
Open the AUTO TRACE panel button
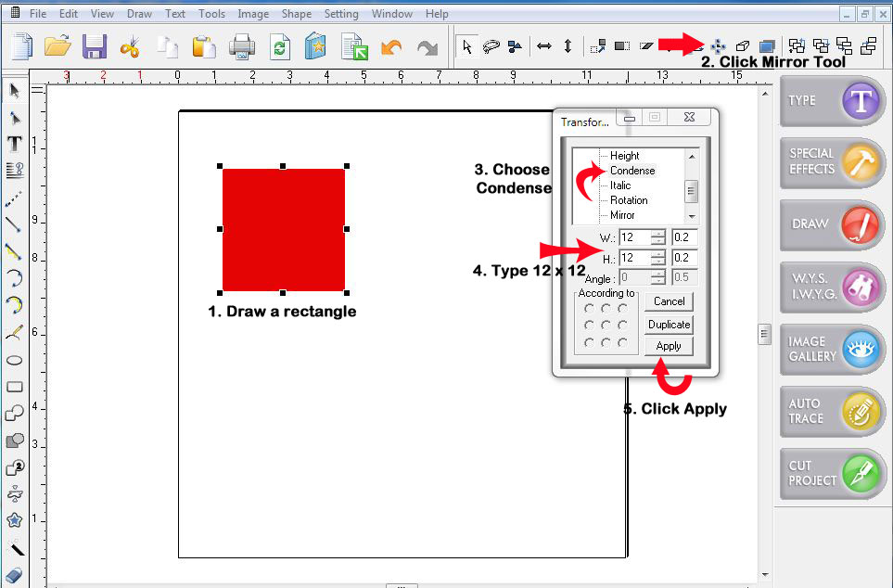coord(832,412)
